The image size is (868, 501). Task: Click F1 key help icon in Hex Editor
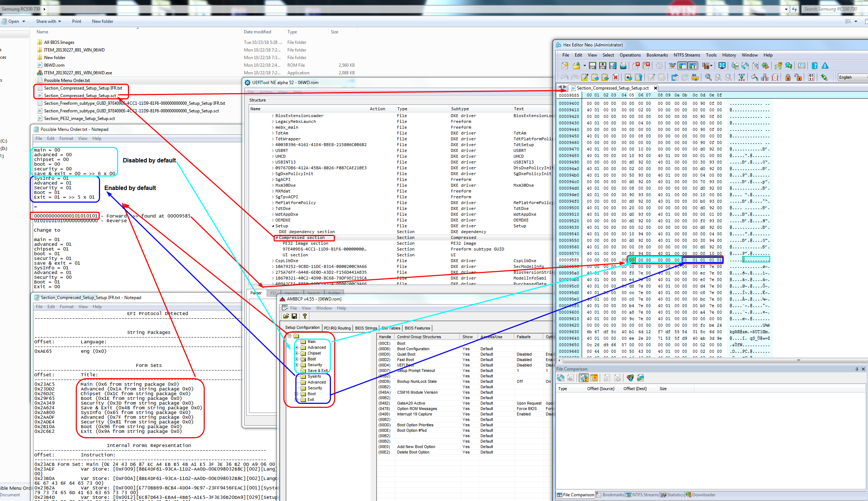pos(802,66)
